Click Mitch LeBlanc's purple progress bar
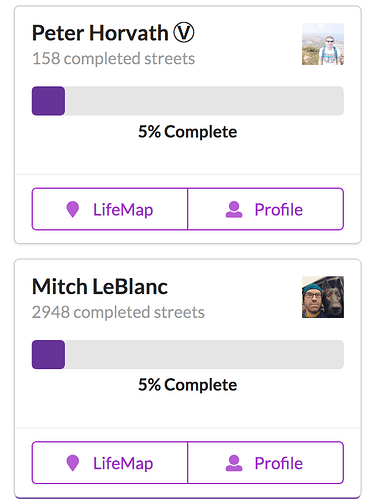Image resolution: width=379 pixels, height=499 pixels. pyautogui.click(x=48, y=354)
